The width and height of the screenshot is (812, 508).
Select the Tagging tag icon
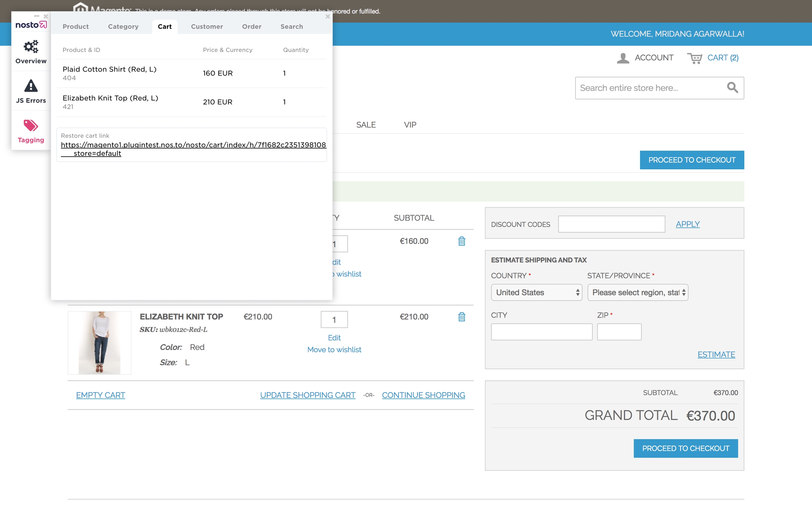31,125
